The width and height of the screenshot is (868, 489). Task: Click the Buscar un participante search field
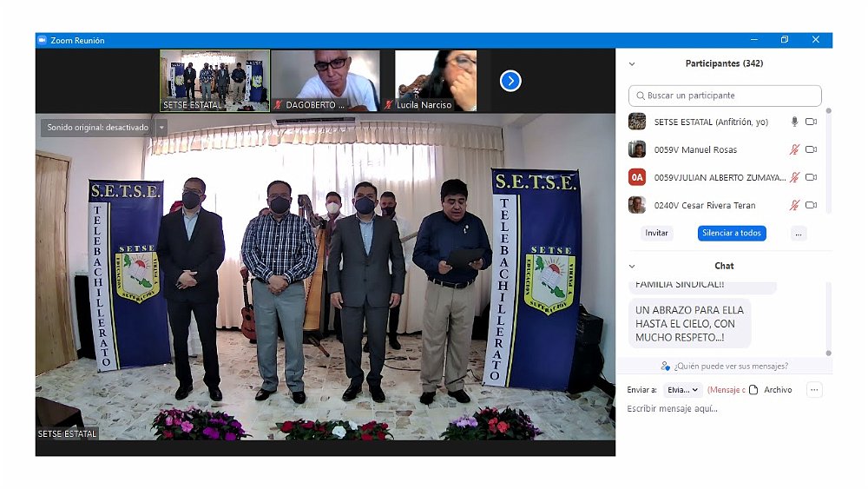725,96
